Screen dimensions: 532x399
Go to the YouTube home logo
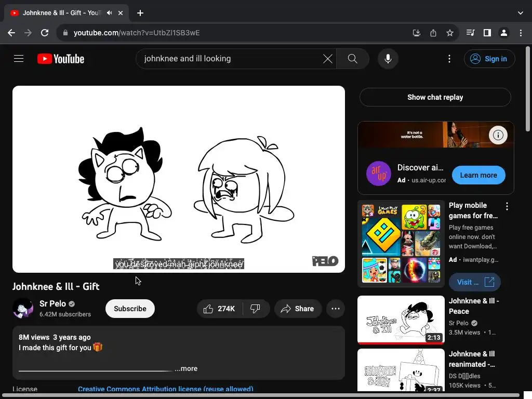click(61, 59)
